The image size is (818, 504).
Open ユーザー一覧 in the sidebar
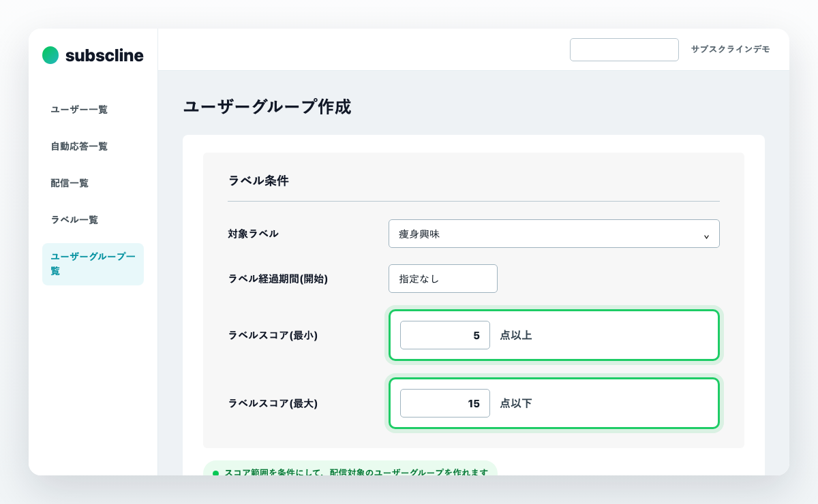(x=79, y=110)
